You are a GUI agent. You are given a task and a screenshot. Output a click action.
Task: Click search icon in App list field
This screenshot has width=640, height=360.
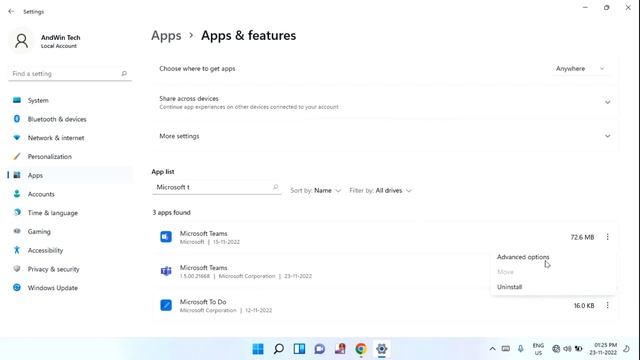[276, 187]
